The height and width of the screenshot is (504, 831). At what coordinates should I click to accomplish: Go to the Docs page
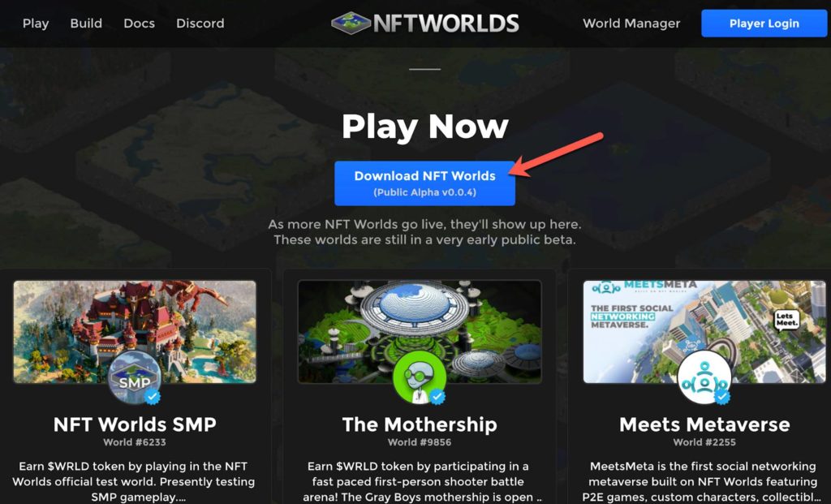(139, 24)
